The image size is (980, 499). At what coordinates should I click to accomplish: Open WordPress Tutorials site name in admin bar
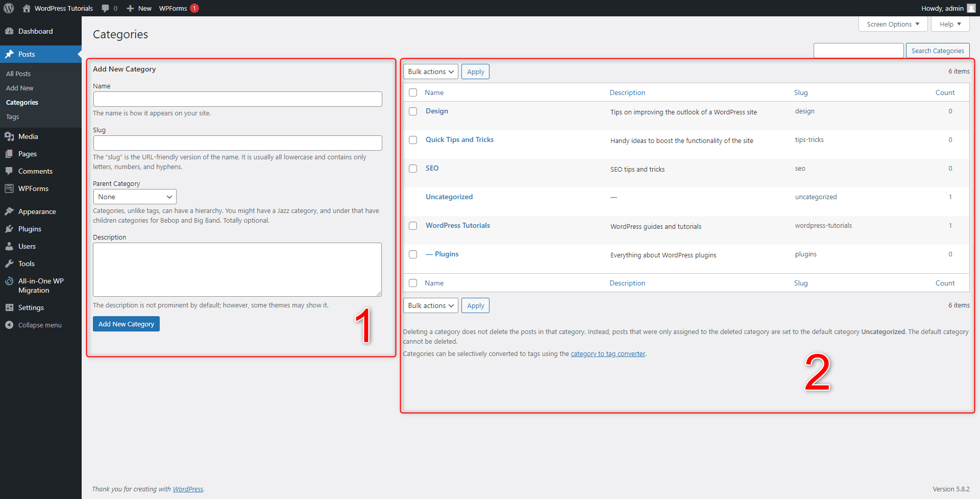[64, 8]
